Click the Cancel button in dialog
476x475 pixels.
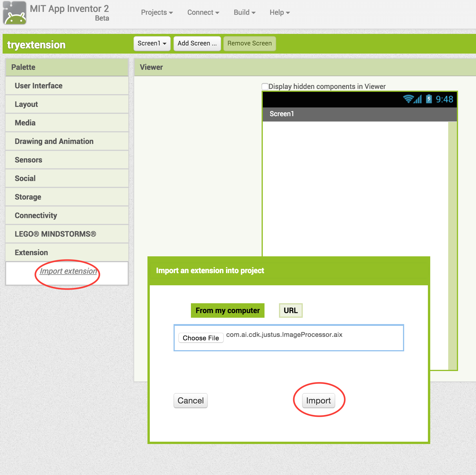[191, 401]
